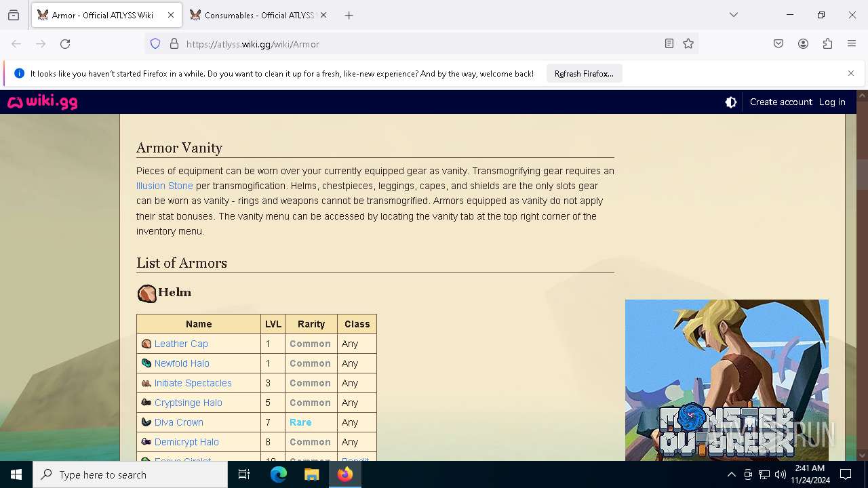Go back to the previous page
This screenshot has height=488, width=868.
pos(16,44)
